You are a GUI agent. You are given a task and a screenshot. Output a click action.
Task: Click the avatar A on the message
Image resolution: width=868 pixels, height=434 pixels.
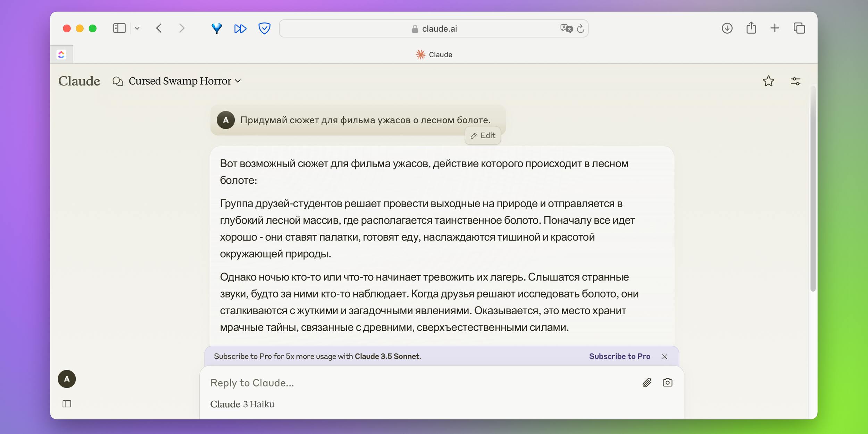(226, 120)
